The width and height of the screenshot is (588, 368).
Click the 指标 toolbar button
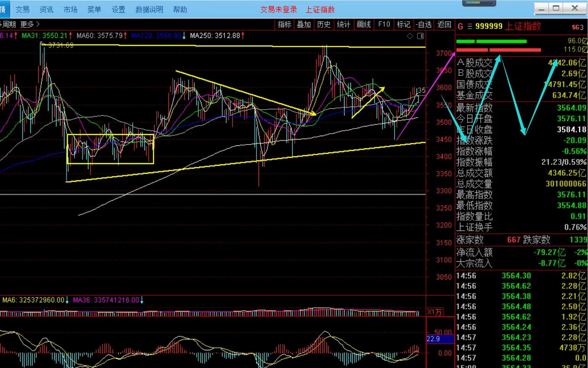(x=284, y=24)
